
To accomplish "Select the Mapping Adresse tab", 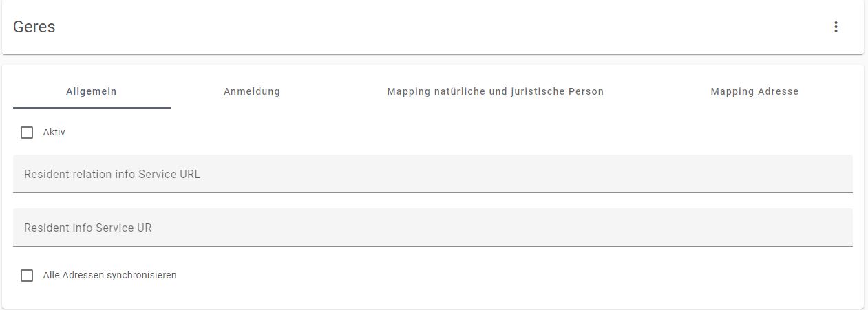I will (x=754, y=91).
